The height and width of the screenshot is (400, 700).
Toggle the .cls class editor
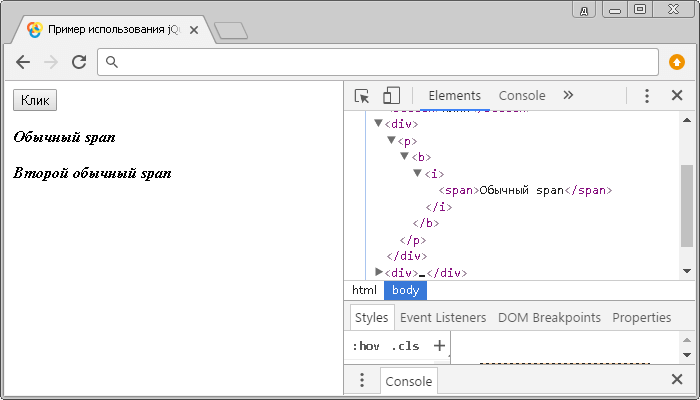coord(405,346)
